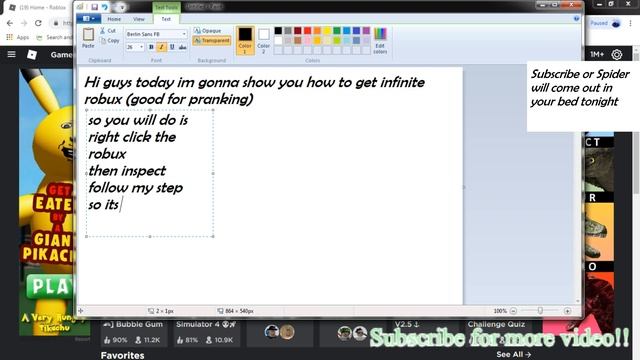Viewport: 640px width, 360px height.
Task: Switch to the Home ribbon tab
Action: pos(114,19)
